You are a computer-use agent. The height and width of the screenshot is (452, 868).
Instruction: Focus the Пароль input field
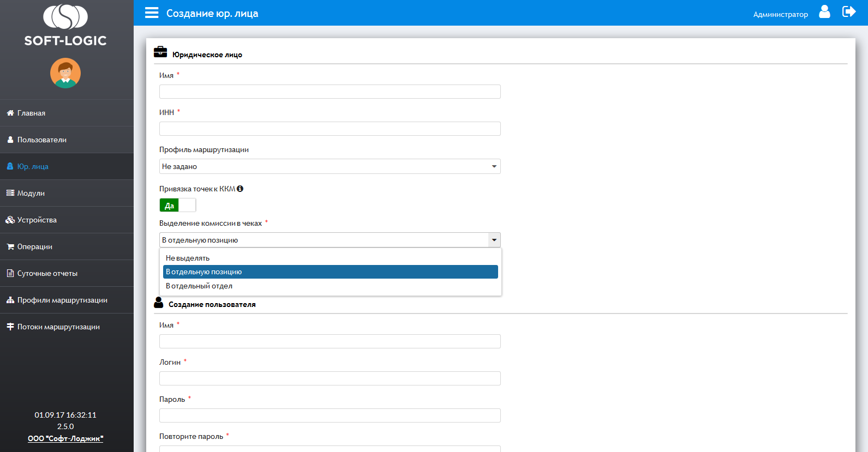(x=330, y=415)
